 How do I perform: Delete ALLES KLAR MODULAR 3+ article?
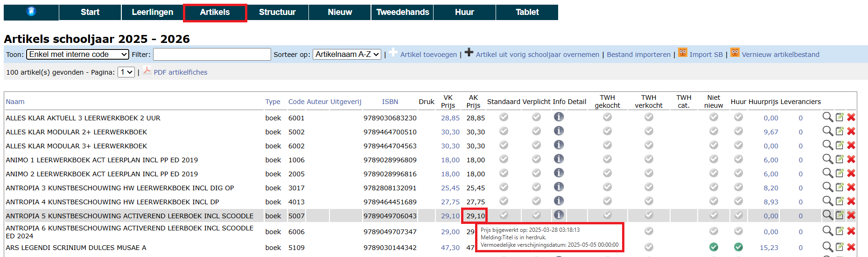pyautogui.click(x=851, y=146)
